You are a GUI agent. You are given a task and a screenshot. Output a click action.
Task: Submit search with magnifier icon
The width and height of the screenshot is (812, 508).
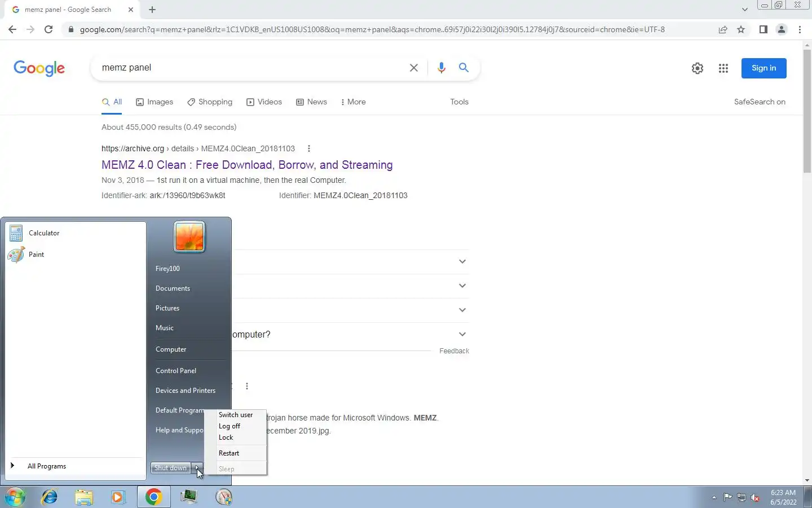464,68
